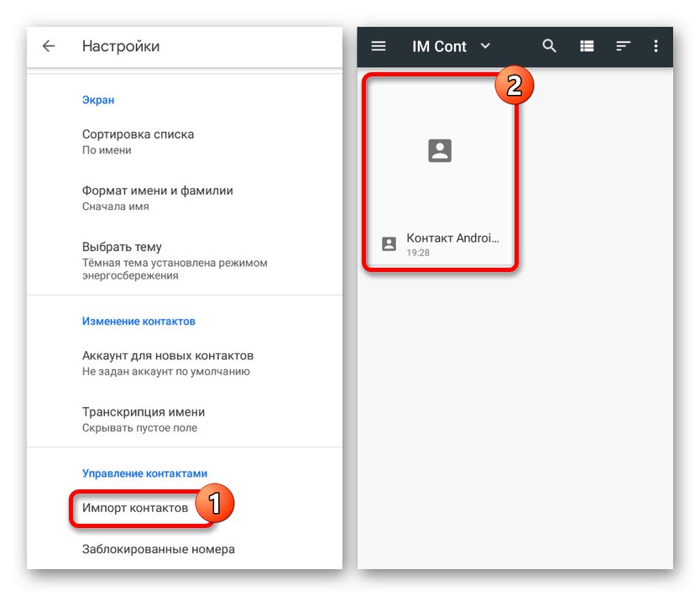The width and height of the screenshot is (700, 596).
Task: Open the sort order icon in the toolbar
Action: click(623, 46)
